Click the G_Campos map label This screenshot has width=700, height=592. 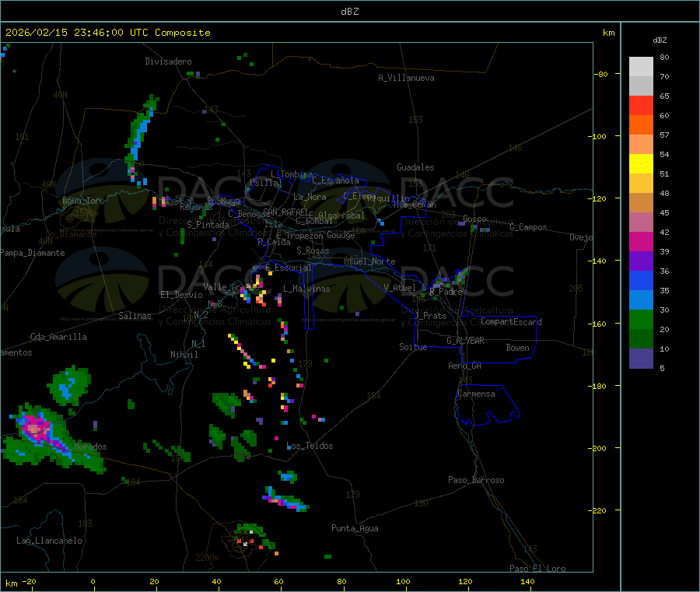[x=528, y=227]
